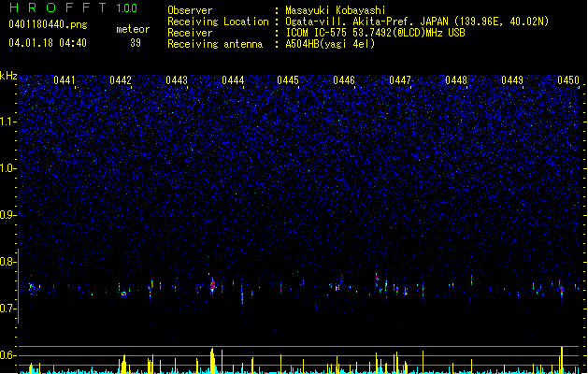Click the 'Receiving antenna' label
The image size is (588, 374).
(215, 44)
